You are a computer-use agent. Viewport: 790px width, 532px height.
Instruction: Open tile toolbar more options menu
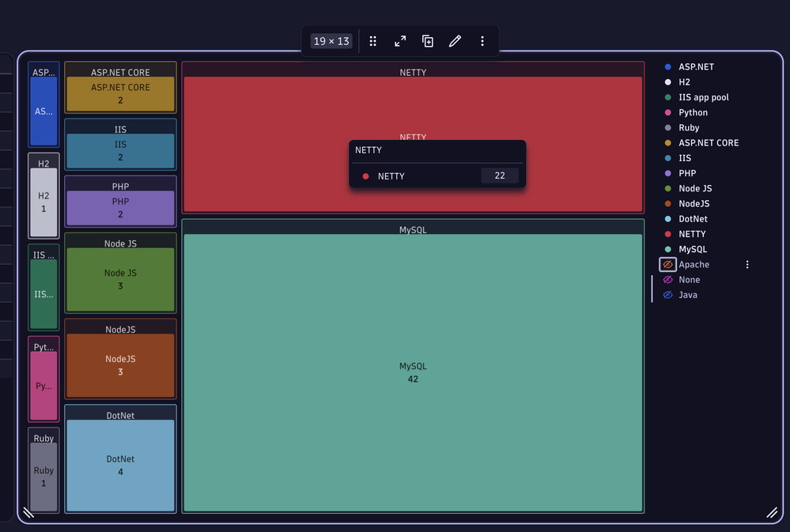coord(482,41)
